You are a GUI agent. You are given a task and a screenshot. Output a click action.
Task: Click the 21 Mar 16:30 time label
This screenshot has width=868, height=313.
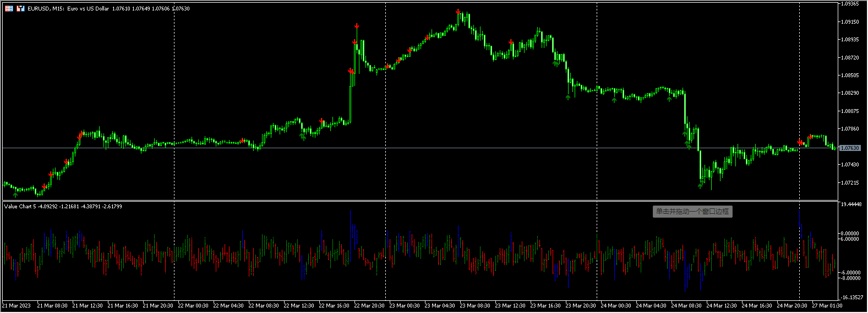coord(123,306)
